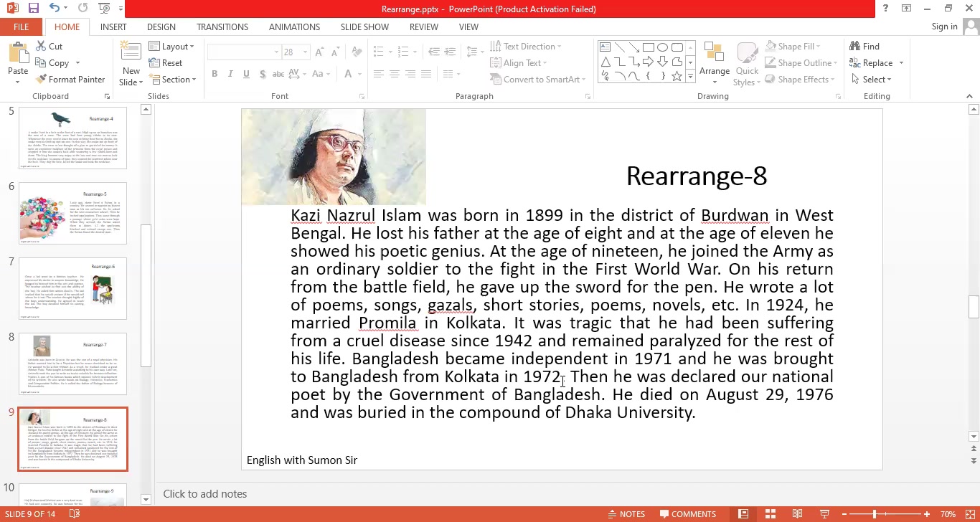
Task: Click the Cut scissors command
Action: pos(50,46)
